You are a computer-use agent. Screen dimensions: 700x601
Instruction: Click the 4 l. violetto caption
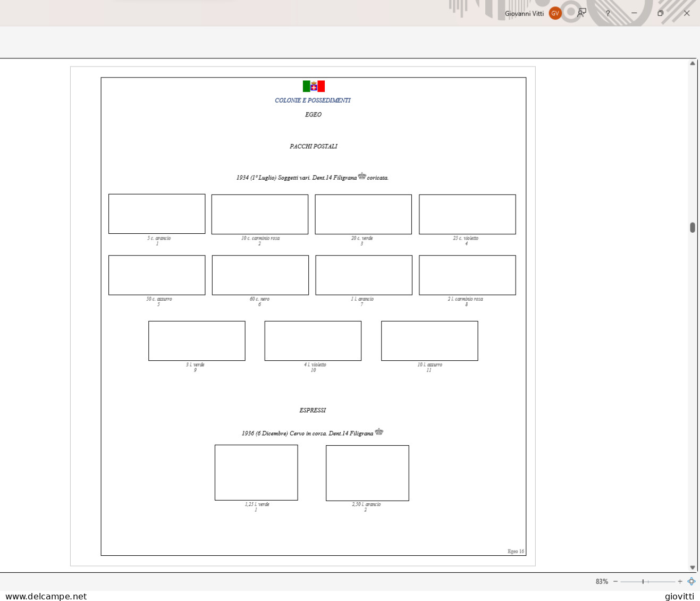point(315,365)
